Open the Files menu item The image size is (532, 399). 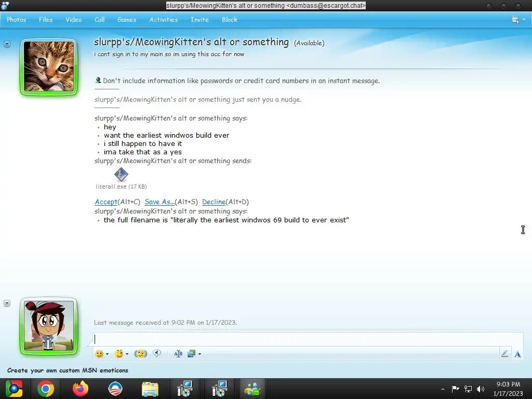point(46,20)
